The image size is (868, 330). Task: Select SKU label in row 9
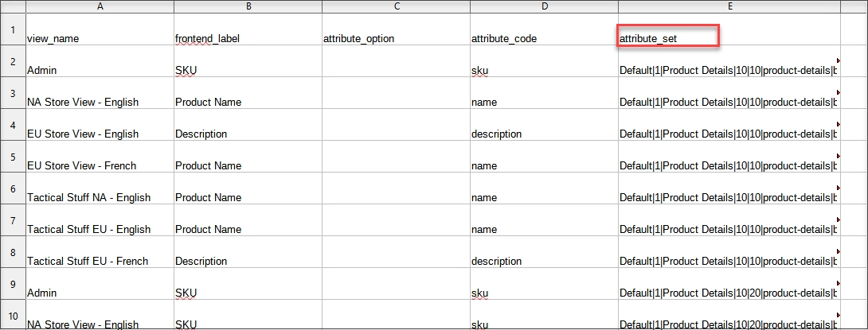[x=248, y=284]
